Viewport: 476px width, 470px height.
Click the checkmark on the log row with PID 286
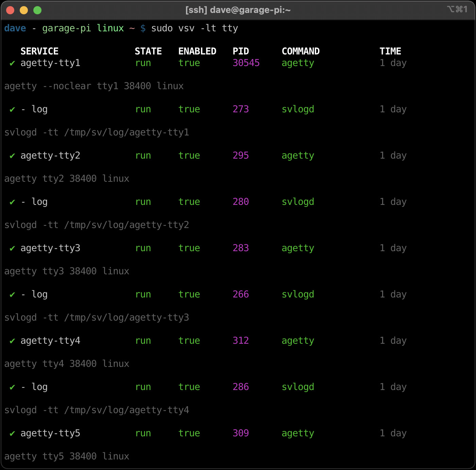point(12,387)
